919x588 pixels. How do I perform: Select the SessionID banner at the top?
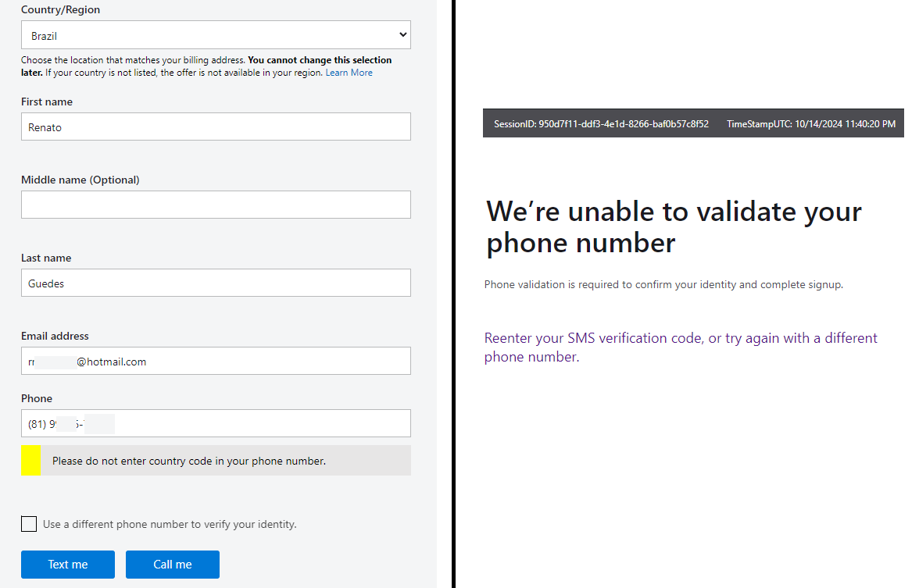[601, 123]
